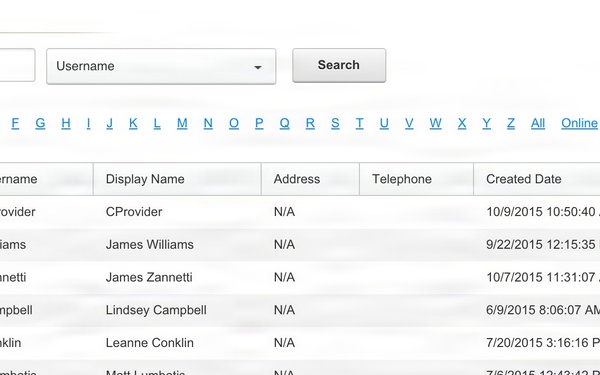Select the Lindsey Campbell display name cell

click(156, 310)
